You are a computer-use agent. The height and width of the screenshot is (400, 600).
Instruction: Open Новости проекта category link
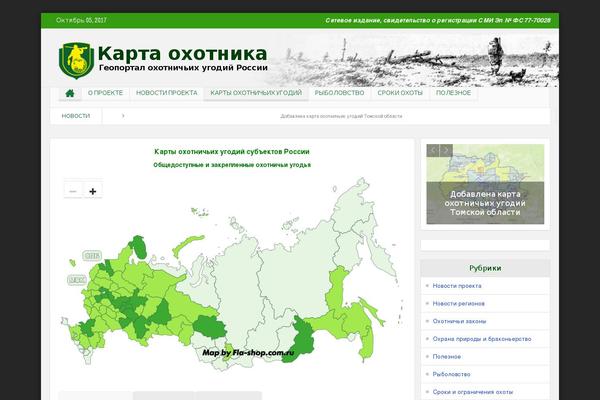click(457, 286)
